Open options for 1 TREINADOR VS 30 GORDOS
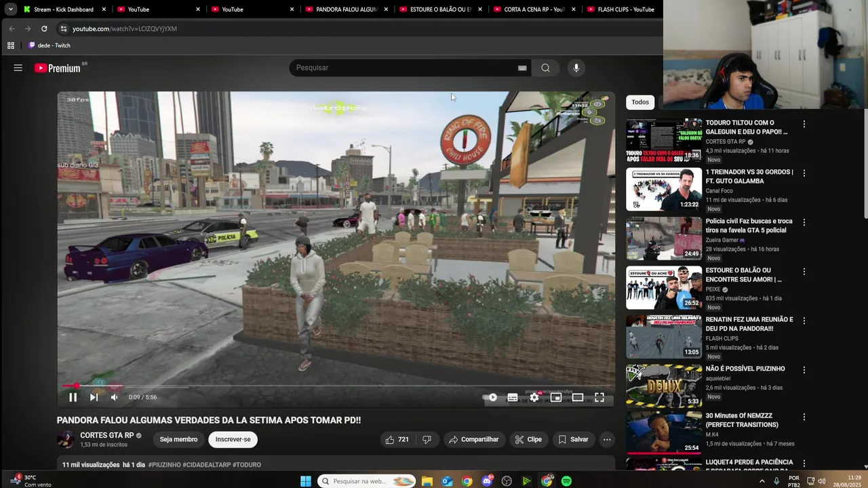 (804, 174)
